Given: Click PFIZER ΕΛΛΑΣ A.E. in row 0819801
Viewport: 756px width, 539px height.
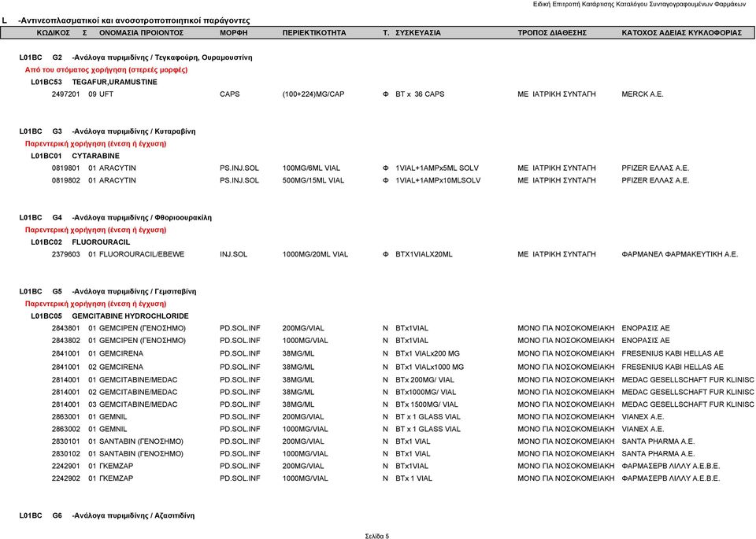Looking at the screenshot, I should tap(655, 168).
